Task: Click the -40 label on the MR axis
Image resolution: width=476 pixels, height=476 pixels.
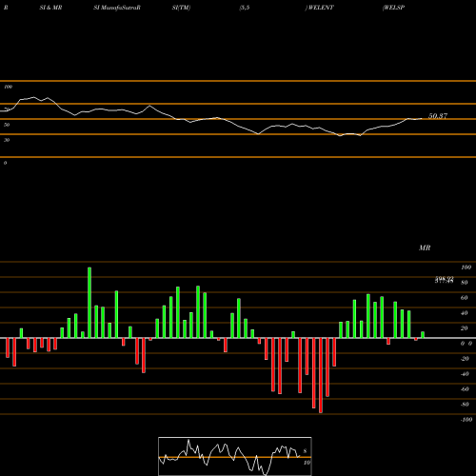Action: (465, 374)
